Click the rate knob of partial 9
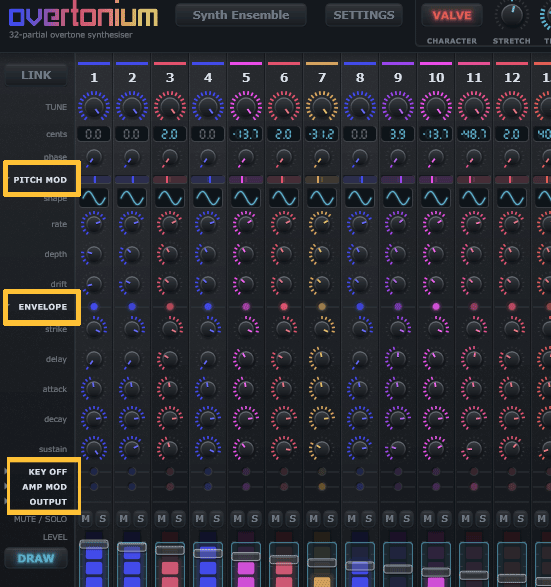Screen dimensions: 551x587 (x=398, y=224)
